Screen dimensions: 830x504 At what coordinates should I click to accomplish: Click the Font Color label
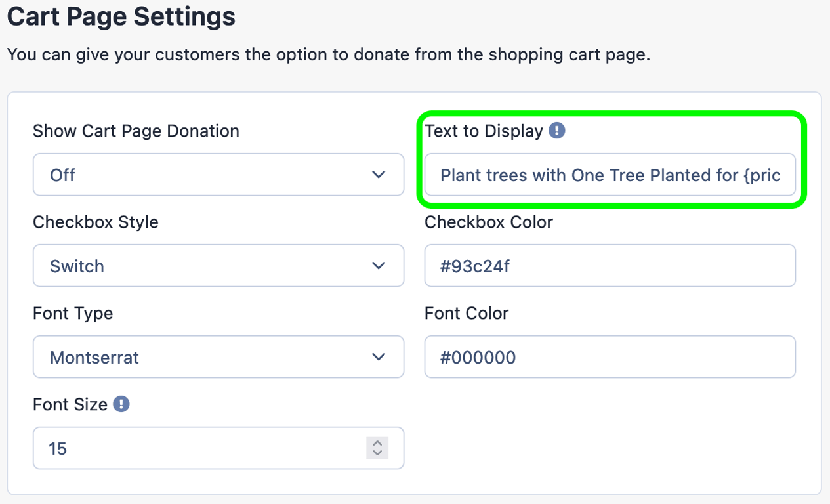467,314
